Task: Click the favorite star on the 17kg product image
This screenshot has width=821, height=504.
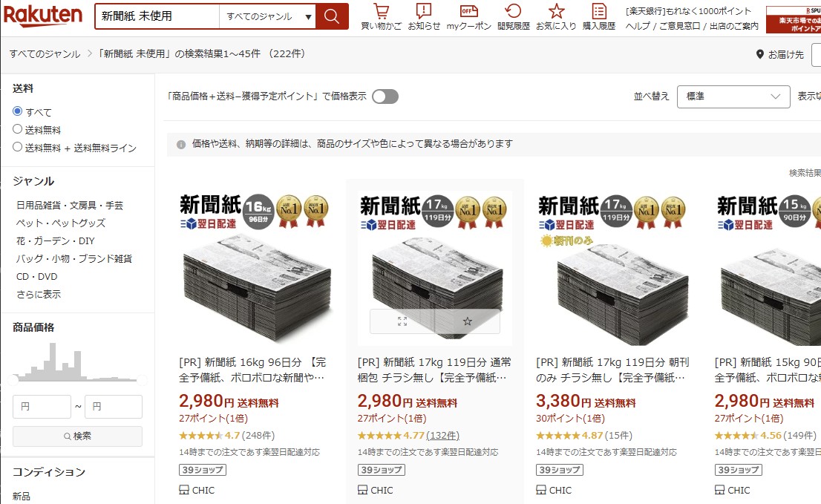Action: (x=467, y=321)
